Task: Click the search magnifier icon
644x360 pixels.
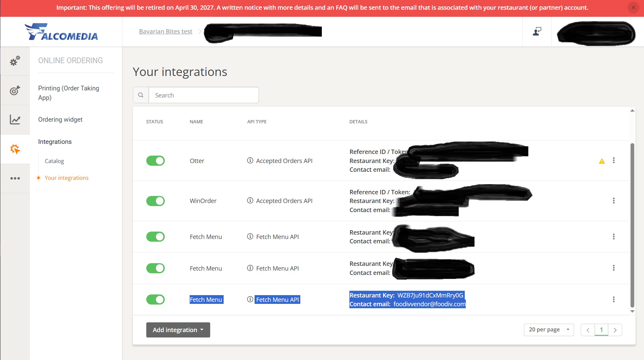Action: pos(141,95)
